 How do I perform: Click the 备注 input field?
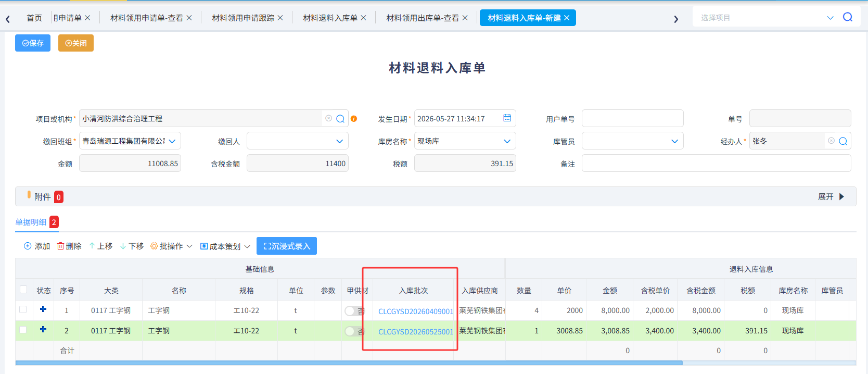pyautogui.click(x=717, y=163)
